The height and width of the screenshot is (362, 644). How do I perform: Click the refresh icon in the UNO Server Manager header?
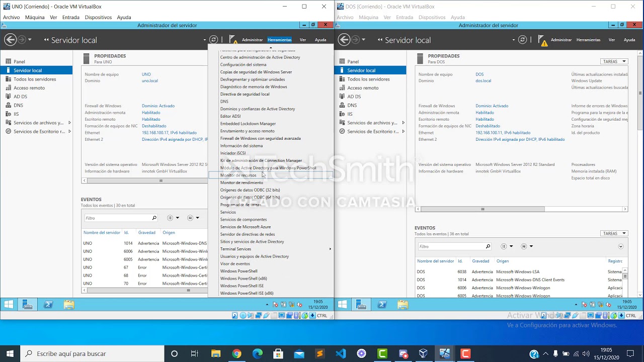[214, 40]
